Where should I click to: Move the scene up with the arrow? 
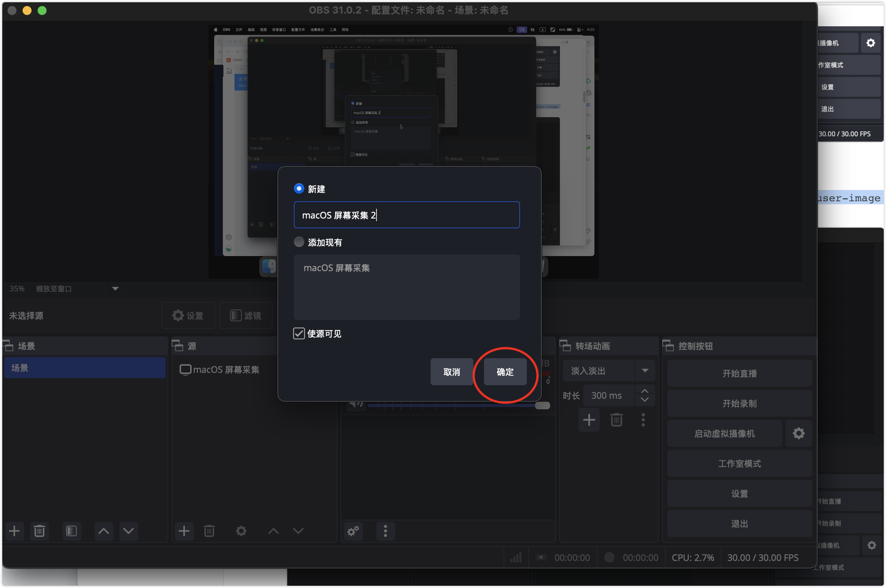tap(104, 531)
